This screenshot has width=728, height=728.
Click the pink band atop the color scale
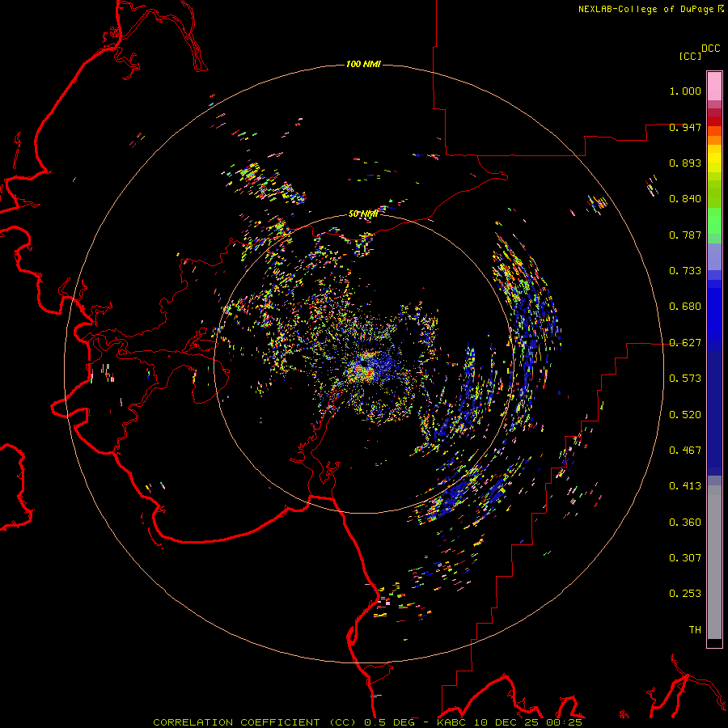(714, 86)
